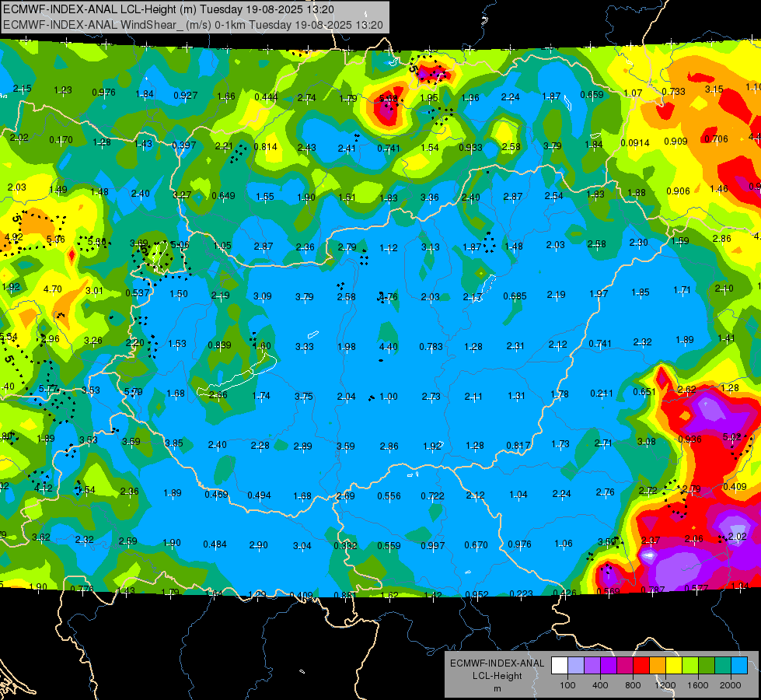Viewport: 761px width, 700px height.
Task: Click the wind shear value 3.85
Action: [x=174, y=443]
